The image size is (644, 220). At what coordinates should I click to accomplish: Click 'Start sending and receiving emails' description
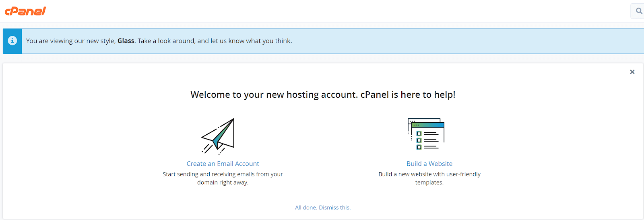pyautogui.click(x=223, y=178)
